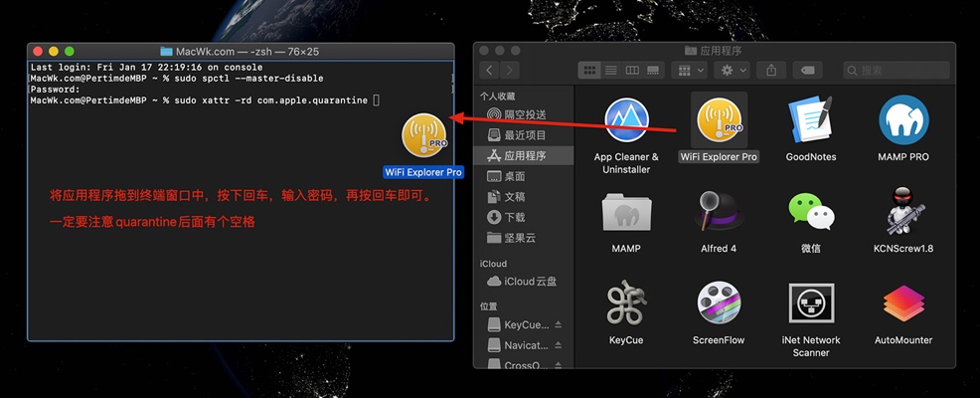Select CrossO... volume in sidebar
This screenshot has height=398, width=980.
click(518, 365)
